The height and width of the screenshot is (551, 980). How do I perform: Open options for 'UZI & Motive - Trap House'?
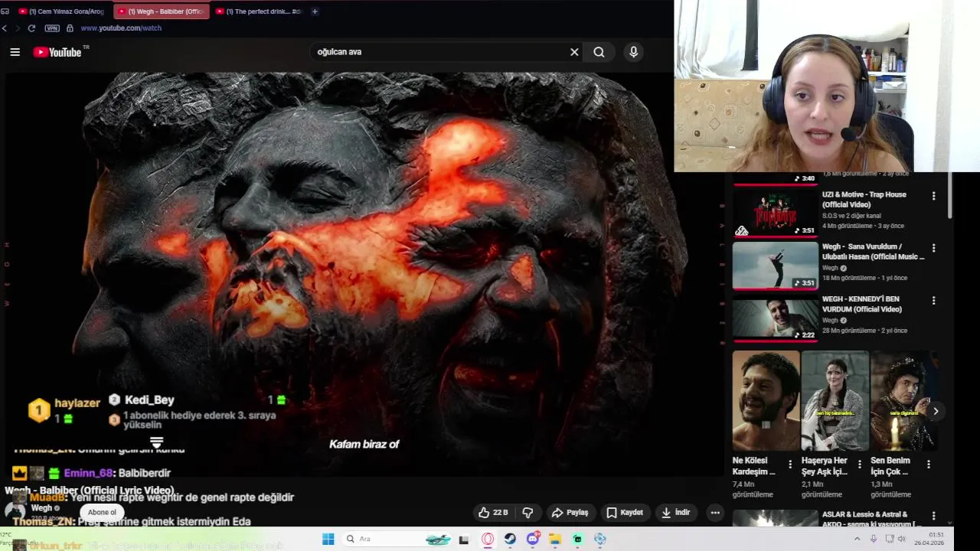pyautogui.click(x=933, y=196)
